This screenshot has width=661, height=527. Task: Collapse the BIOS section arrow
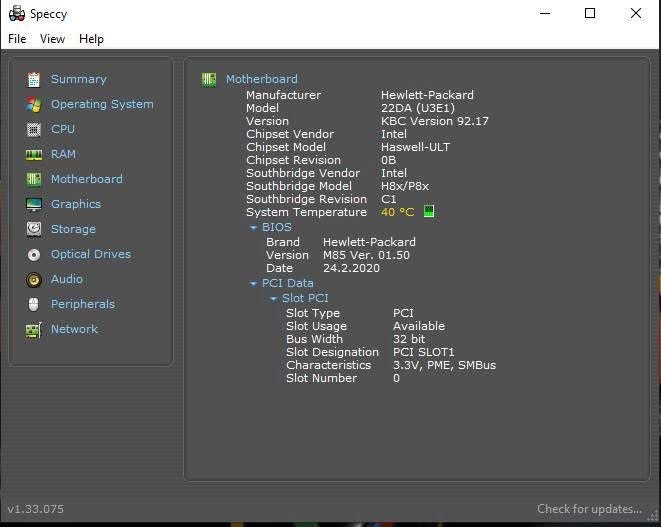(253, 228)
